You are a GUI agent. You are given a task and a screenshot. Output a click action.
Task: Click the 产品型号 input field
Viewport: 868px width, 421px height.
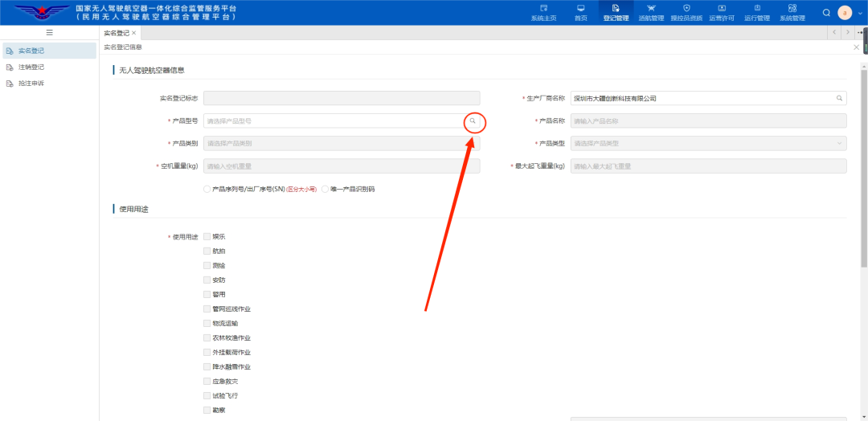[x=334, y=121]
